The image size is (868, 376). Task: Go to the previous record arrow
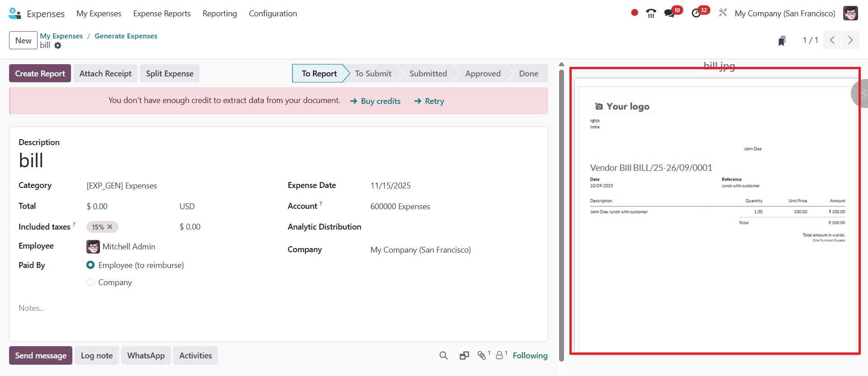pos(832,40)
